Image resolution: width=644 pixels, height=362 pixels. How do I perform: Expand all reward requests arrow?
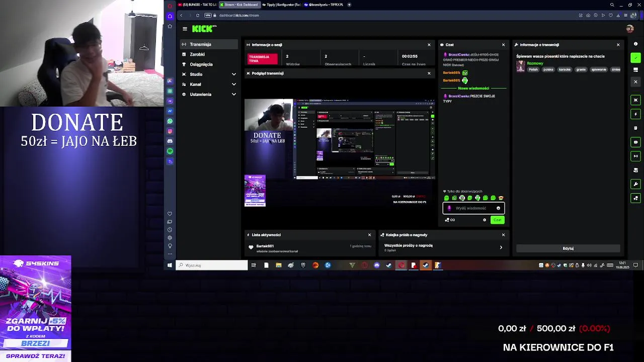point(501,247)
